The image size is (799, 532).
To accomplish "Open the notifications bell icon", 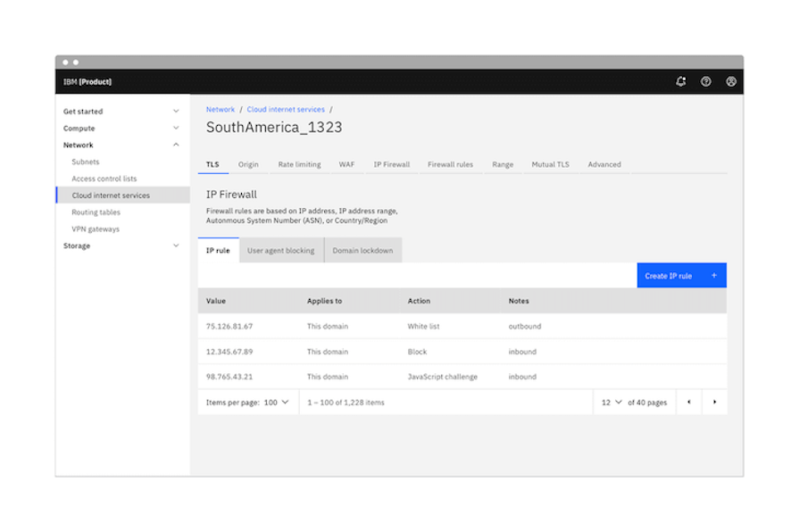I will pos(681,81).
